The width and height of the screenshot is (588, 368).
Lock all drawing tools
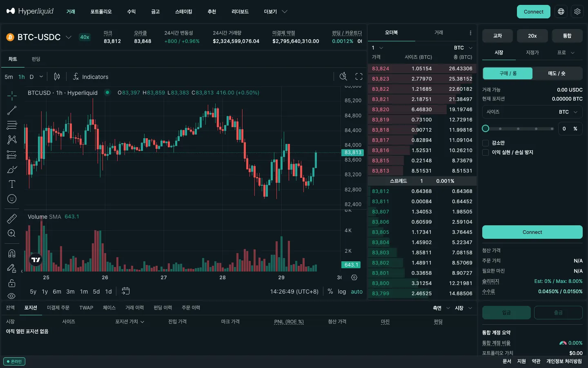12,283
